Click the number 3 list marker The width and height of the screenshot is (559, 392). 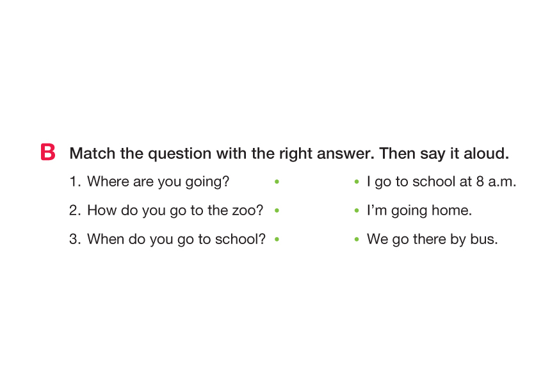pyautogui.click(x=75, y=240)
